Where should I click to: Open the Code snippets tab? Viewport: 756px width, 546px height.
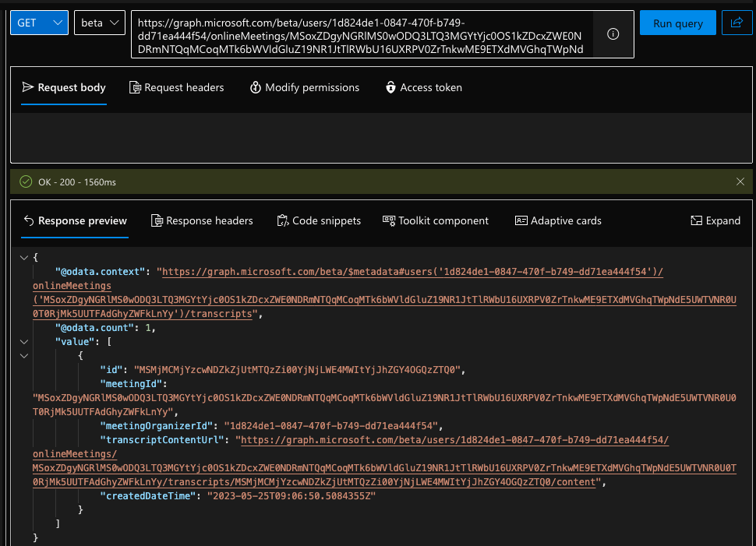319,220
